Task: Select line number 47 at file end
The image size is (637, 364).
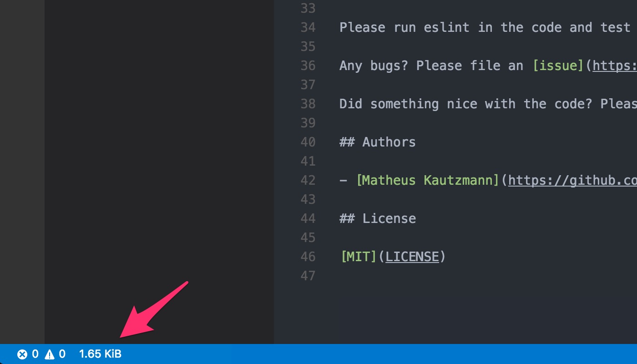Action: (308, 276)
